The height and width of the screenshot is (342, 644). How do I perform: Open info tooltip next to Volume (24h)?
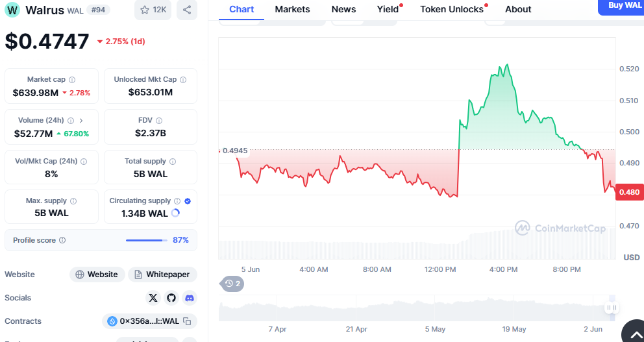pos(71,121)
